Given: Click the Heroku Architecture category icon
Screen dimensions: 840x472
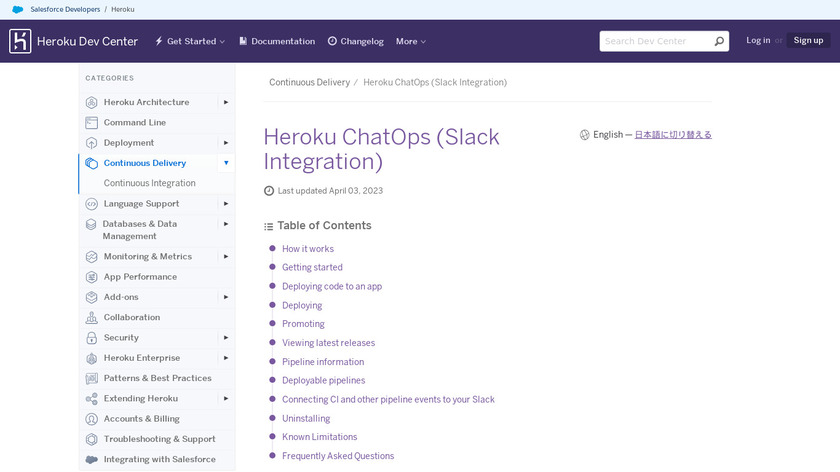Looking at the screenshot, I should pyautogui.click(x=92, y=102).
